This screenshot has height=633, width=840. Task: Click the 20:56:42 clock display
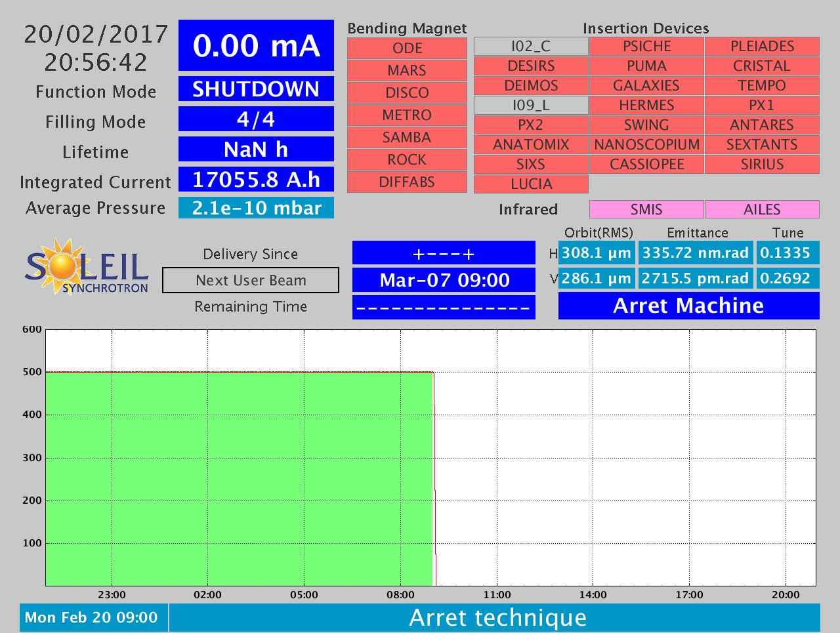[96, 62]
